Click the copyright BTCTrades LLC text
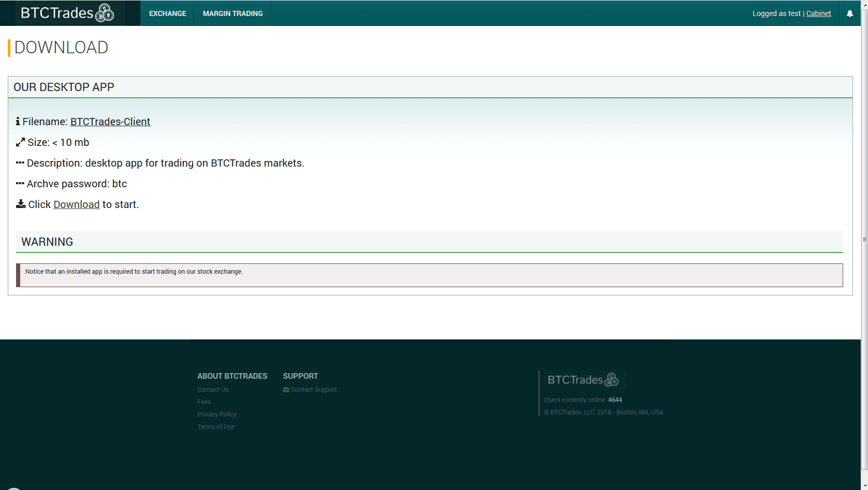 (x=604, y=412)
